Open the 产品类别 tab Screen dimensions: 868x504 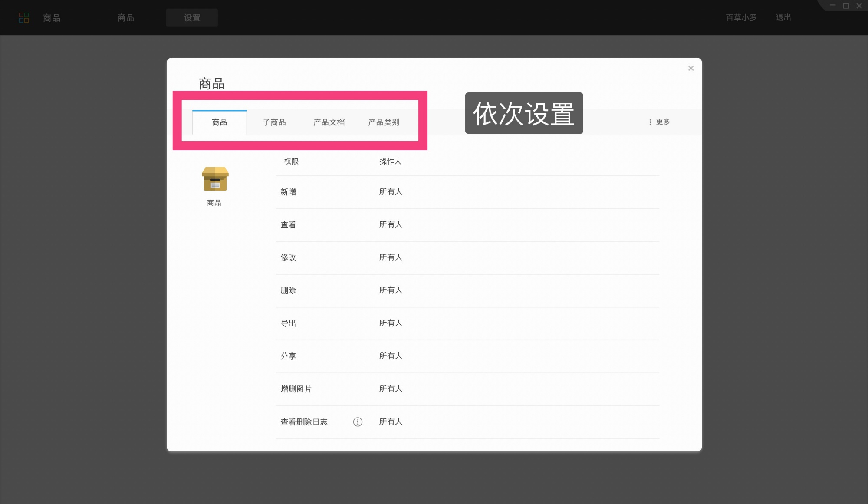(384, 122)
